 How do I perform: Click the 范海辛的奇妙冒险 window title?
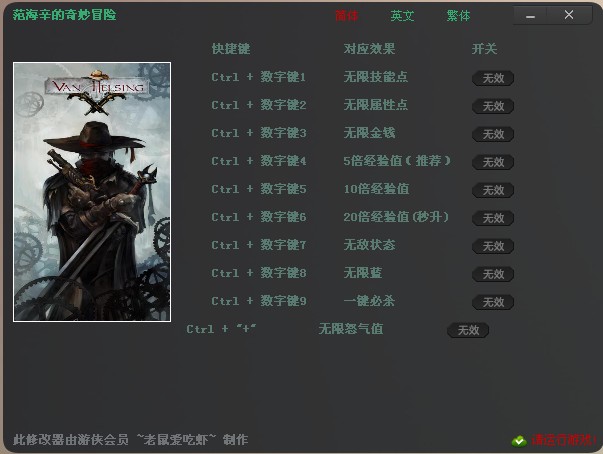point(64,15)
